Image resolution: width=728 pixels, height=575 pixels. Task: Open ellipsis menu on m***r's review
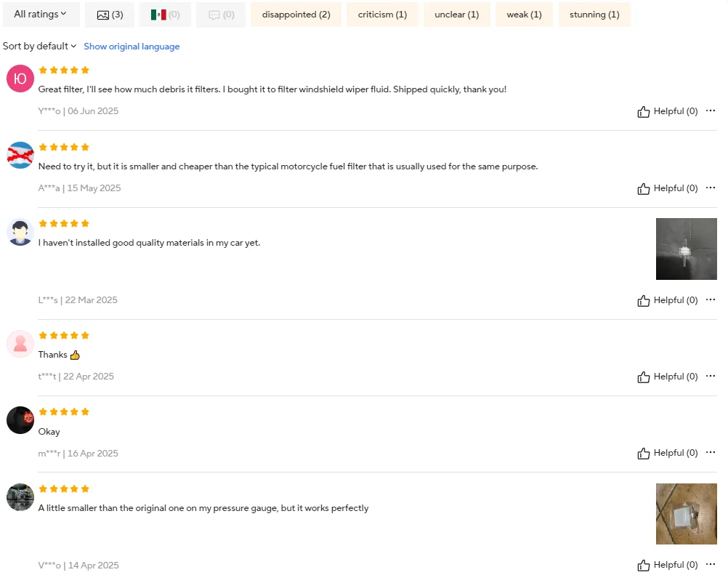click(711, 452)
